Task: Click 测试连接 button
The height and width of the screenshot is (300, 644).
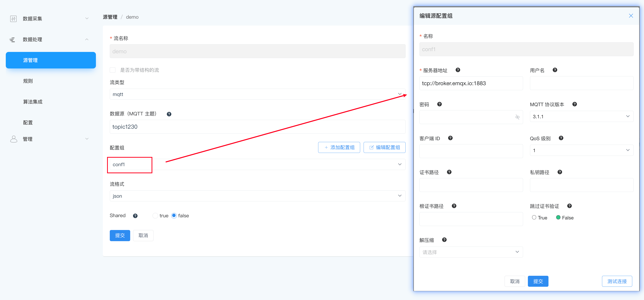Action: point(617,281)
